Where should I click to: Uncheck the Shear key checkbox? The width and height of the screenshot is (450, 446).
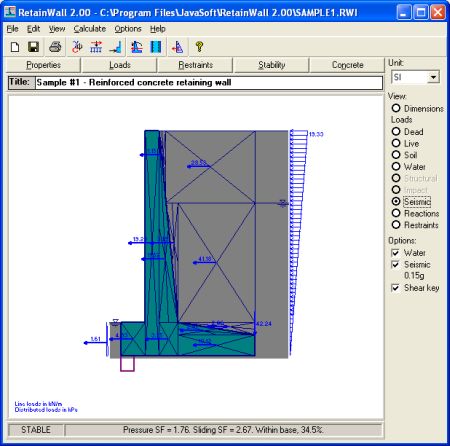pos(395,288)
